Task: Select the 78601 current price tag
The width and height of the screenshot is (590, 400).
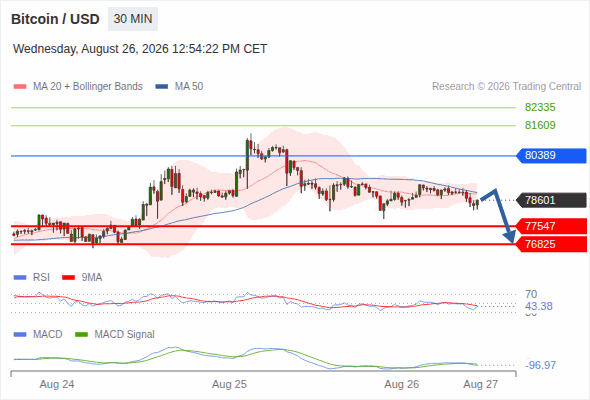Action: click(x=551, y=200)
